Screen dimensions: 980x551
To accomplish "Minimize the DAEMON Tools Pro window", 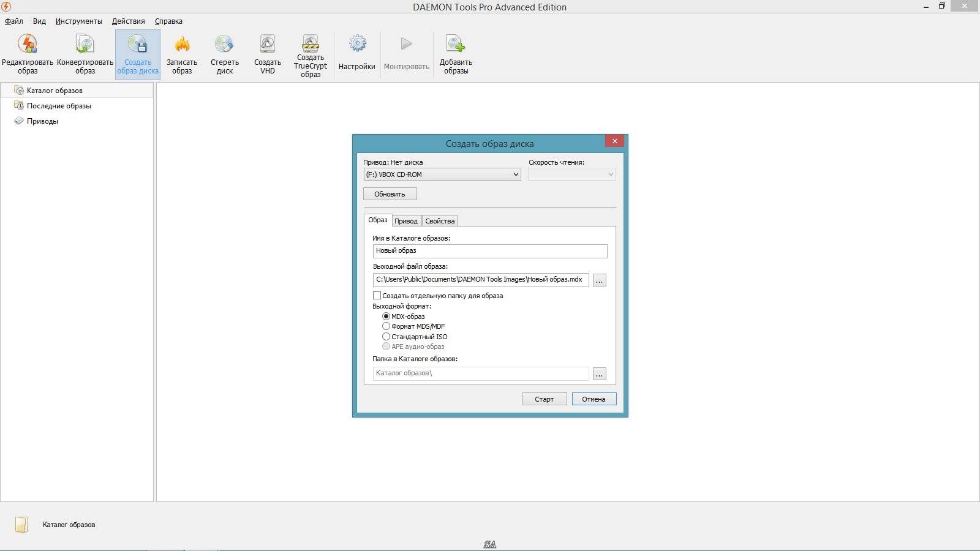I will 925,7.
